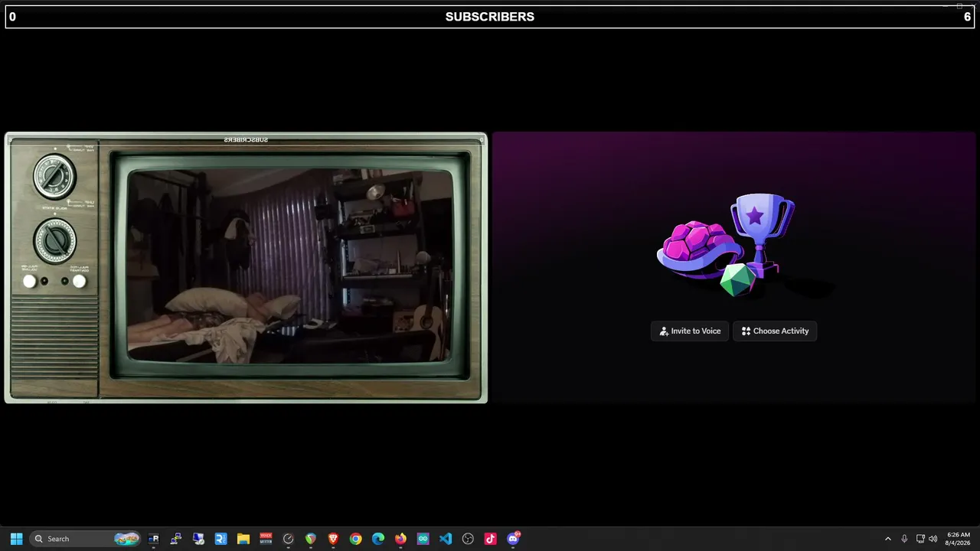Open the gauge-dial app on the taskbar
980x551 pixels.
click(x=288, y=539)
